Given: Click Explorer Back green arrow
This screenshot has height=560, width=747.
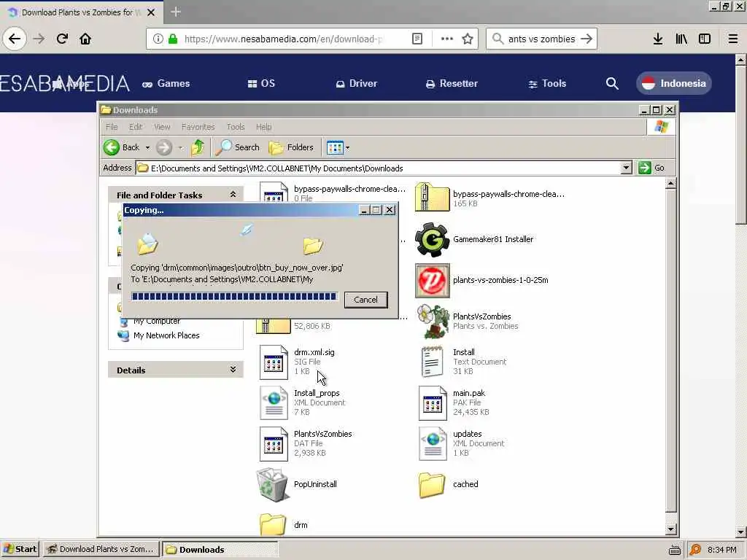Looking at the screenshot, I should point(112,147).
